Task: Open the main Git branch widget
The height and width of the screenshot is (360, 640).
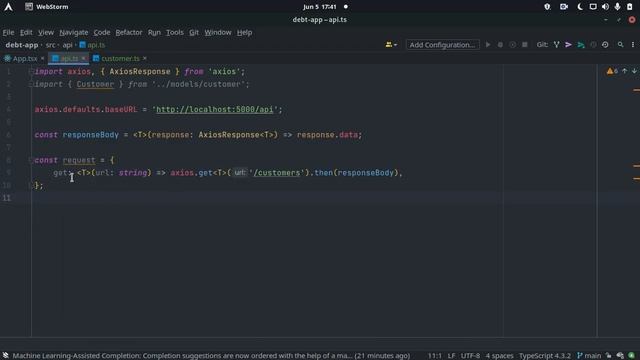Action: pos(589,356)
